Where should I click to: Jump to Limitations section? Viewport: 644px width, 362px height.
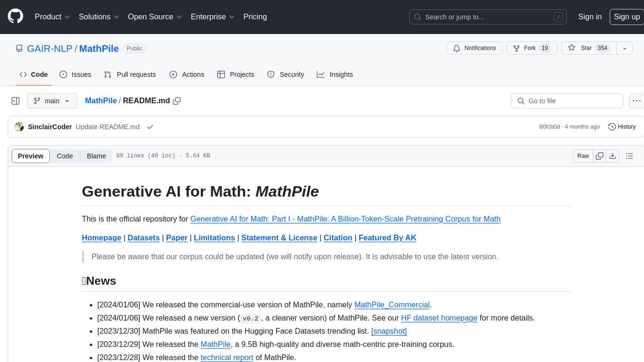click(214, 238)
